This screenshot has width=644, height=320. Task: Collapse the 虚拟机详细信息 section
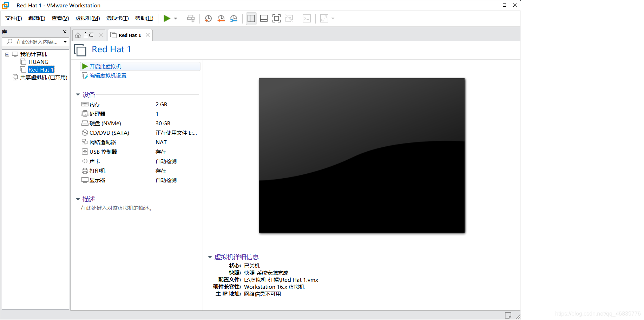pos(210,257)
